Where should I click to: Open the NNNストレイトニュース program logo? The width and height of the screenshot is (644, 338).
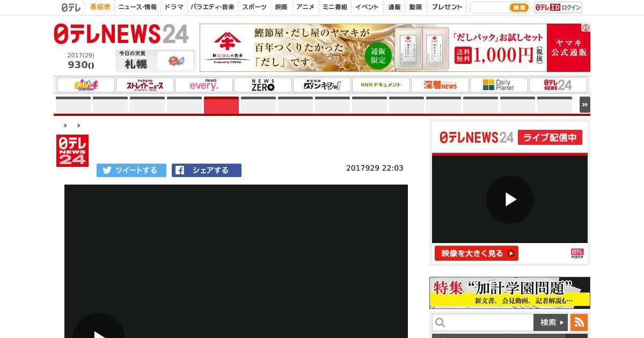click(x=145, y=85)
